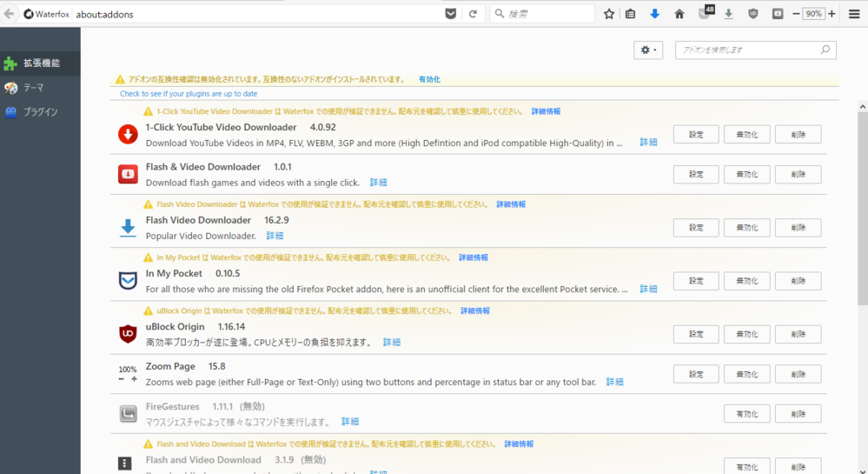Click the 有効化 link in compatibility warning
868x474 pixels.
[x=429, y=79]
